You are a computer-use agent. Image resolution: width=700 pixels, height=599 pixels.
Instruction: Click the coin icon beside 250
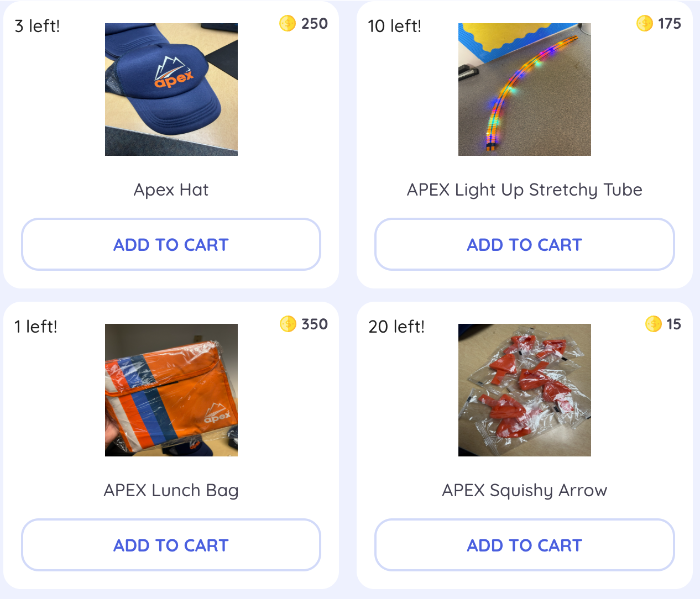288,23
